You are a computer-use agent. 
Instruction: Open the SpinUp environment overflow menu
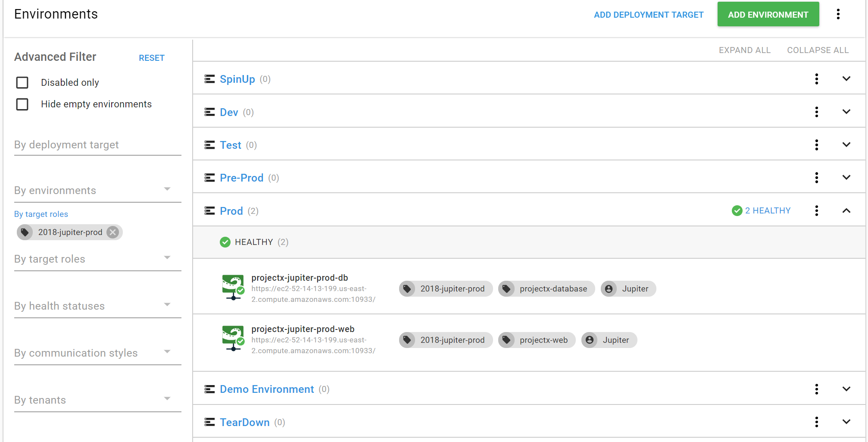coord(816,79)
